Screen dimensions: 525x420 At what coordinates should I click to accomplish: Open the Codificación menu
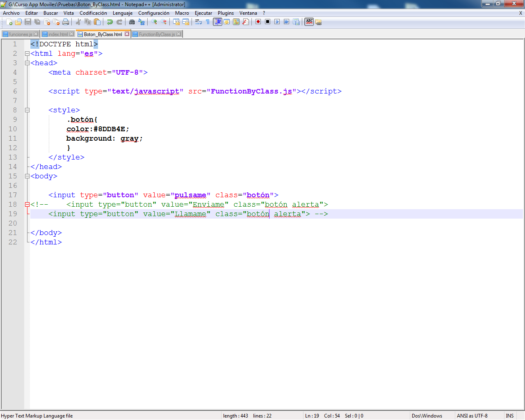click(x=93, y=13)
